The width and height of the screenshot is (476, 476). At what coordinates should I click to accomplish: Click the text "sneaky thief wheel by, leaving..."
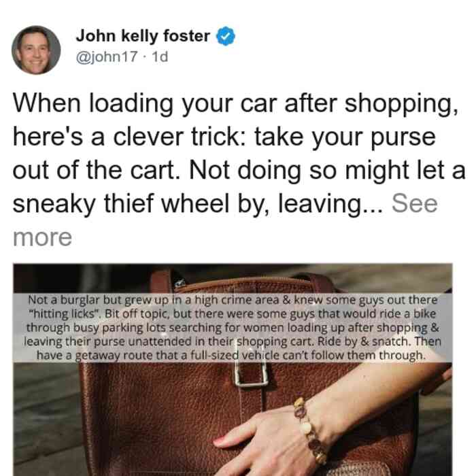click(198, 204)
